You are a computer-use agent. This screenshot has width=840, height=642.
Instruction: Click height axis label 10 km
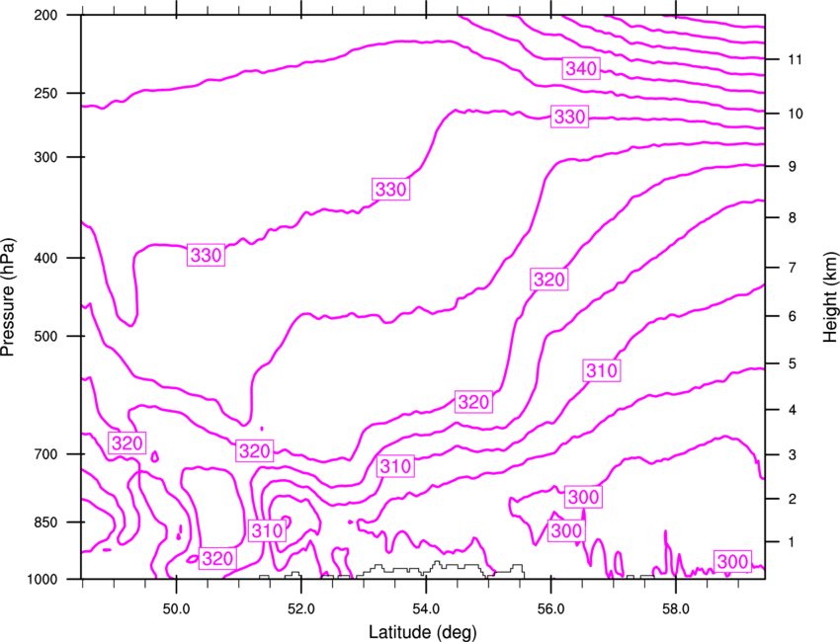(x=796, y=114)
